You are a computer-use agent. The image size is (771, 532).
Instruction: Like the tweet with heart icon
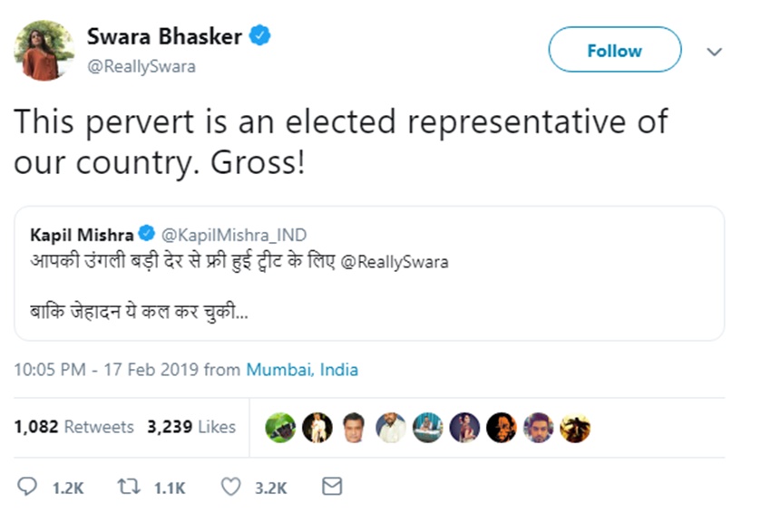tap(231, 487)
